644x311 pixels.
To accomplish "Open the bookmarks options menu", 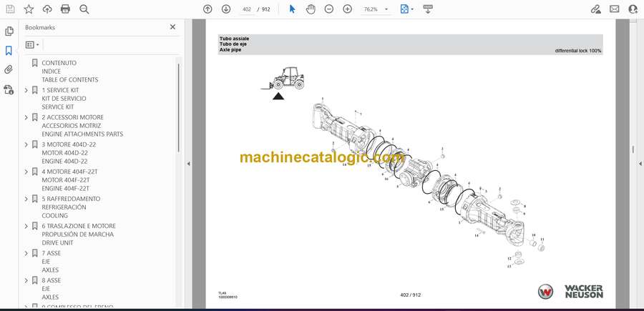I will tap(32, 44).
